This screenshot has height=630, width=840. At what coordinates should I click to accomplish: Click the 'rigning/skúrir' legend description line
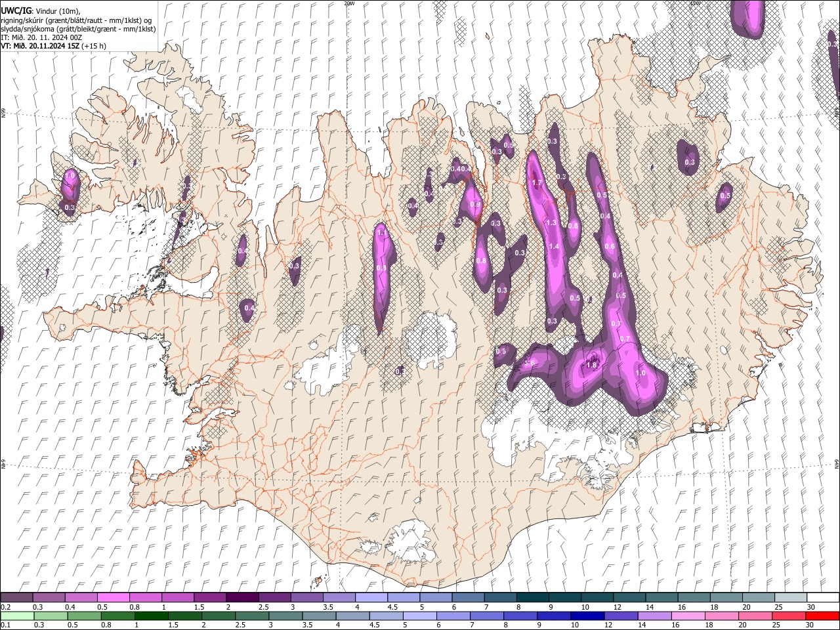coord(77,20)
